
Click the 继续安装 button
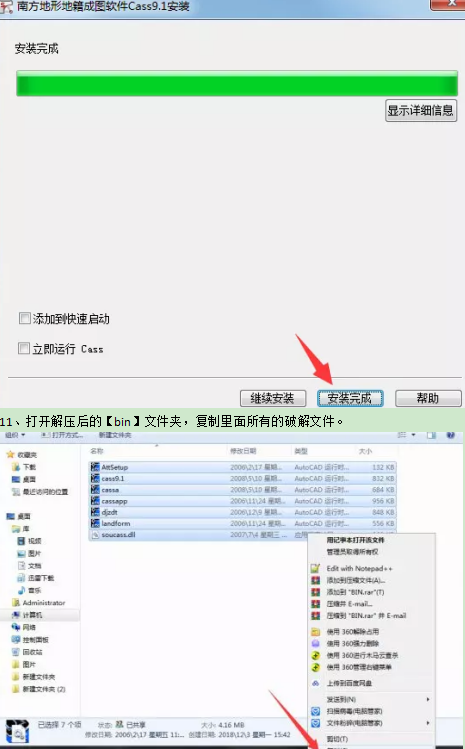(x=272, y=398)
